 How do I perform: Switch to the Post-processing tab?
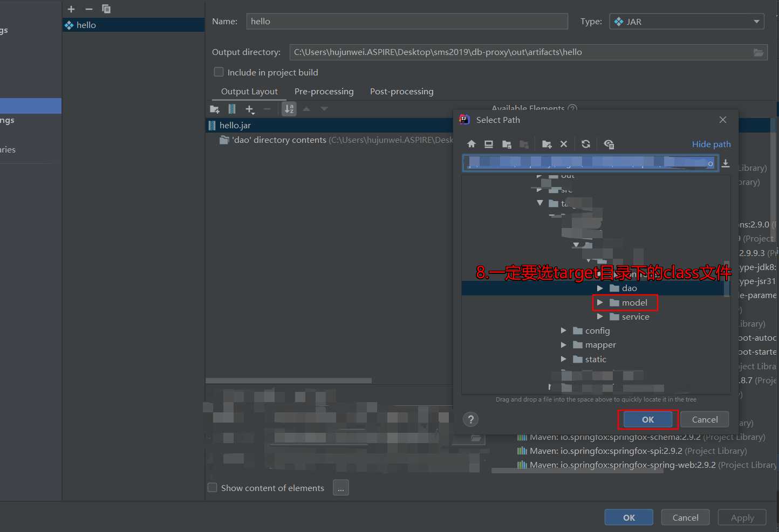[402, 92]
